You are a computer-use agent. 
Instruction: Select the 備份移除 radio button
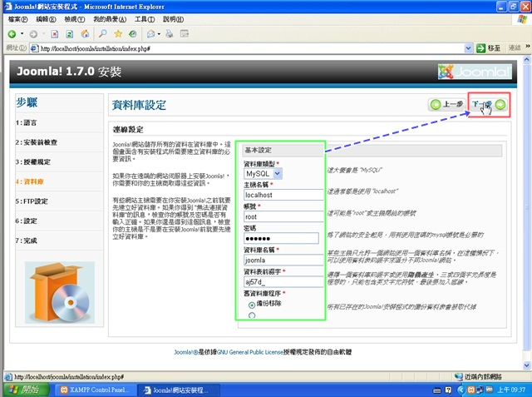(252, 305)
